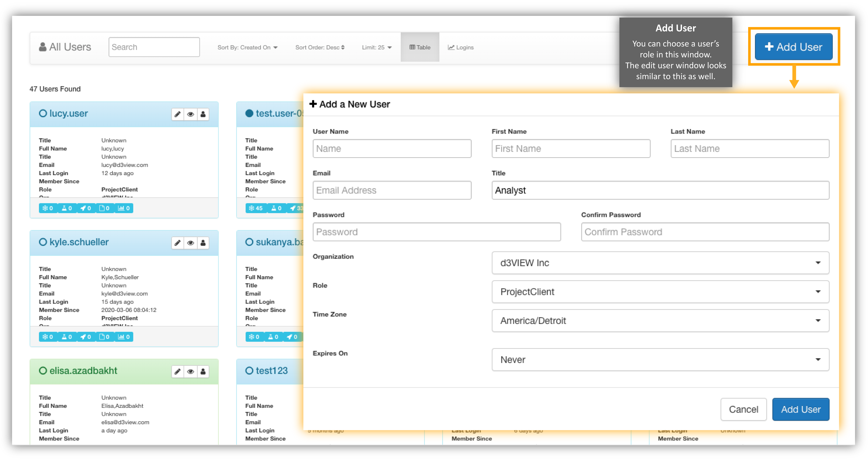
Task: Click the snowflake 45 badge on test.user card
Action: tap(256, 208)
